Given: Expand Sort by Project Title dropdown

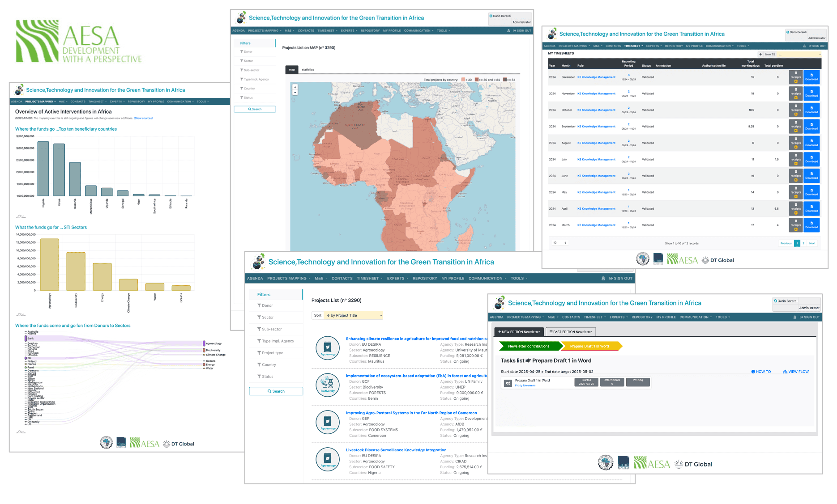Looking at the screenshot, I should (354, 315).
